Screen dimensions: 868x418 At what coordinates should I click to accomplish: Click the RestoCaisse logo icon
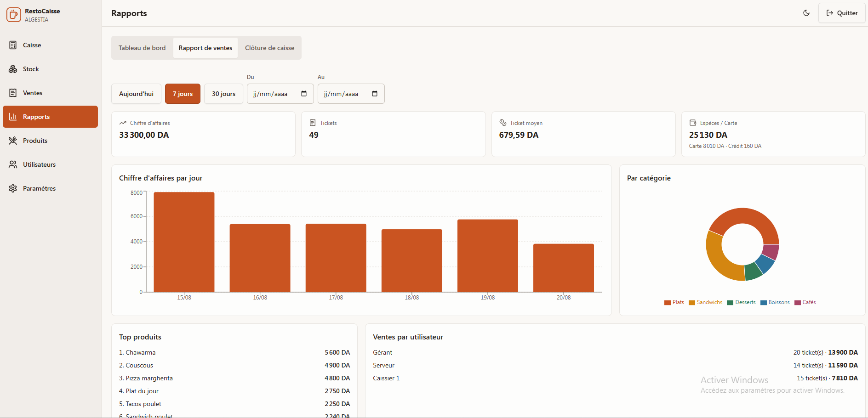(14, 15)
